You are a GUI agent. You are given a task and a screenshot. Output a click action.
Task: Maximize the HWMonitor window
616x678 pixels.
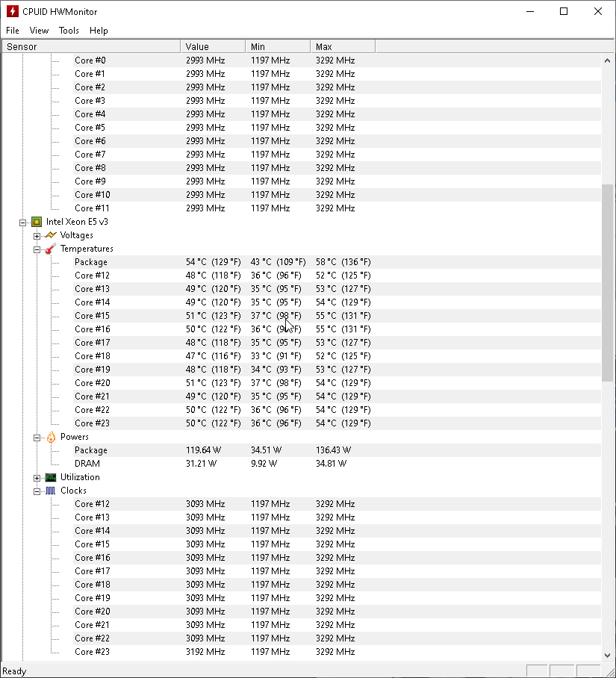[564, 11]
